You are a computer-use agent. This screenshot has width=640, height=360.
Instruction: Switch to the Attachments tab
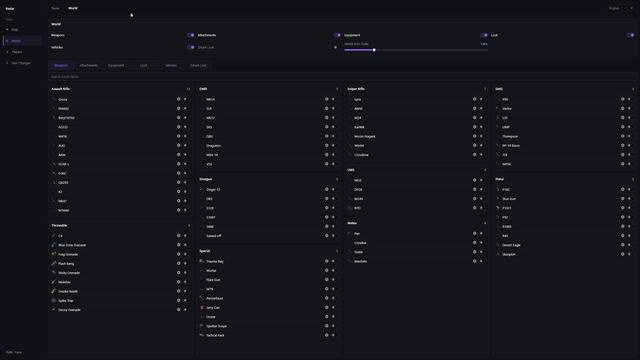click(89, 65)
